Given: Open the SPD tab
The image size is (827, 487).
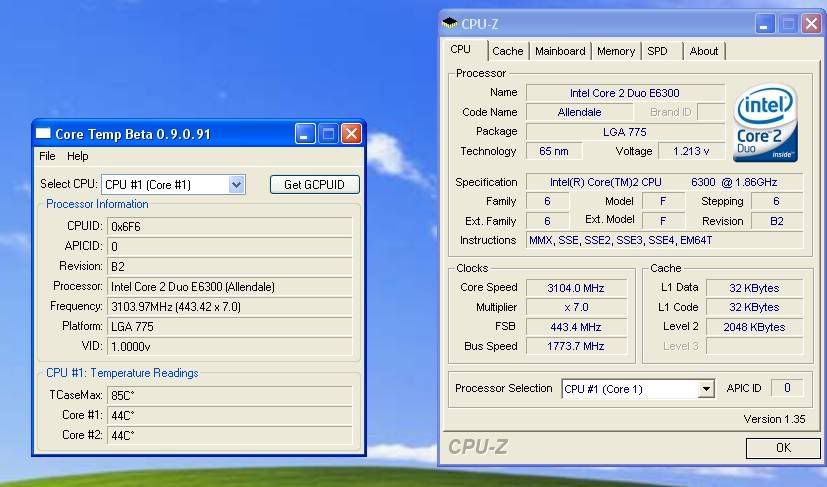Looking at the screenshot, I should click(x=657, y=51).
